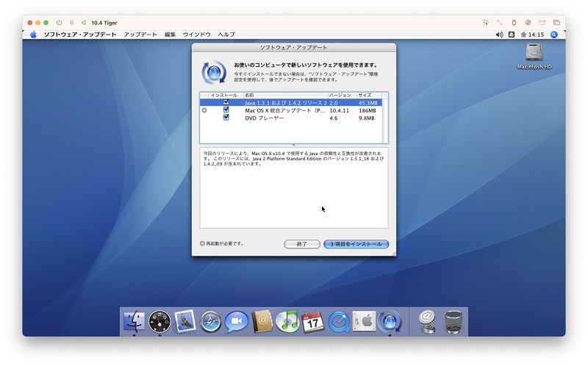This screenshot has height=366, width=588.
Task: Launch Safari compass icon in Dock
Action: pos(210,321)
